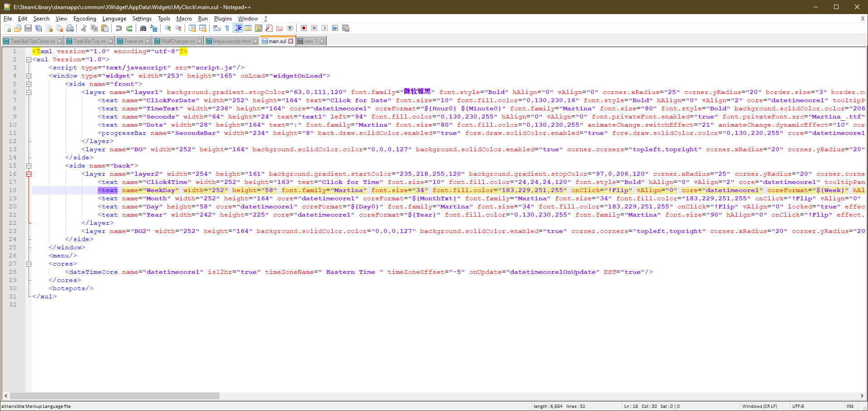This screenshot has height=411, width=868.
Task: Open the File menu
Action: coord(8,19)
